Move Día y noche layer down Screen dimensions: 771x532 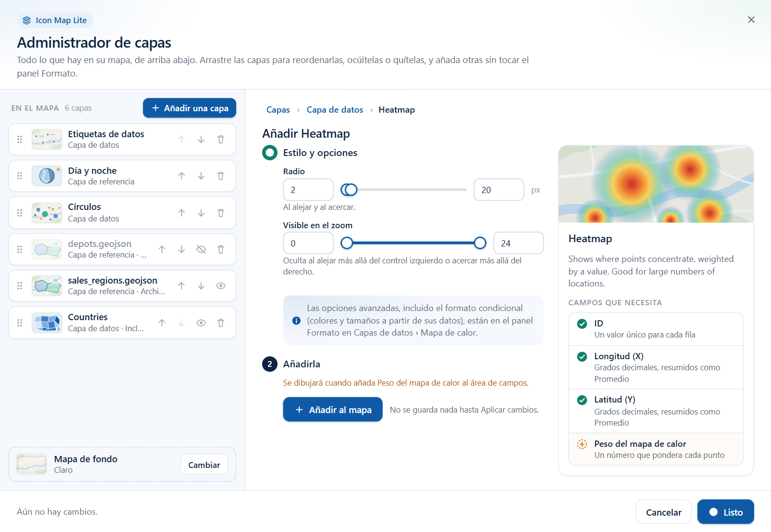[201, 176]
